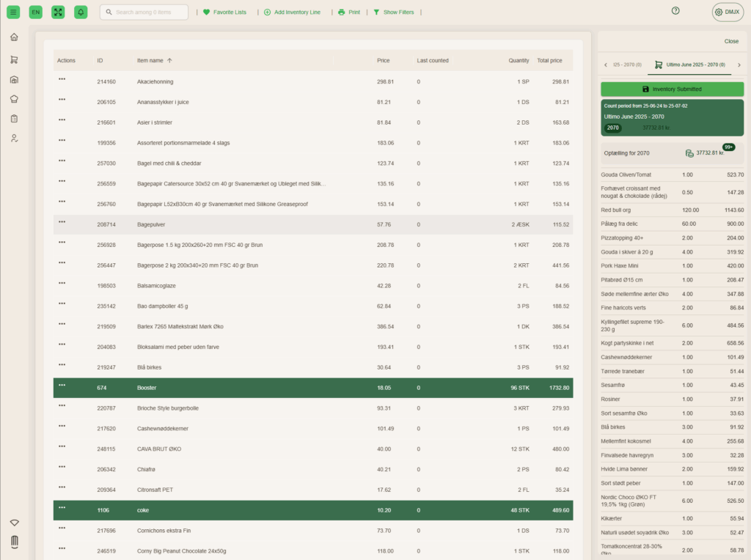Click the fullscreen expand icon

(58, 12)
